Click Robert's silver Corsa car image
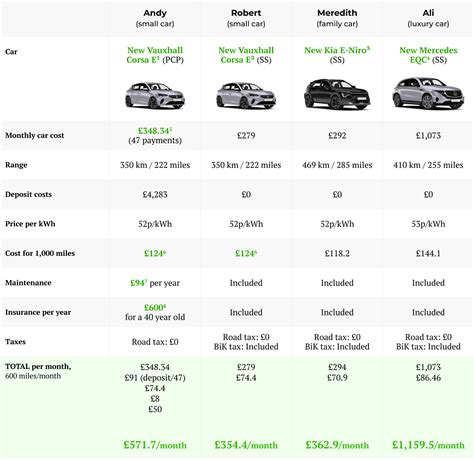Screen dimensions: 474x460 [246, 95]
